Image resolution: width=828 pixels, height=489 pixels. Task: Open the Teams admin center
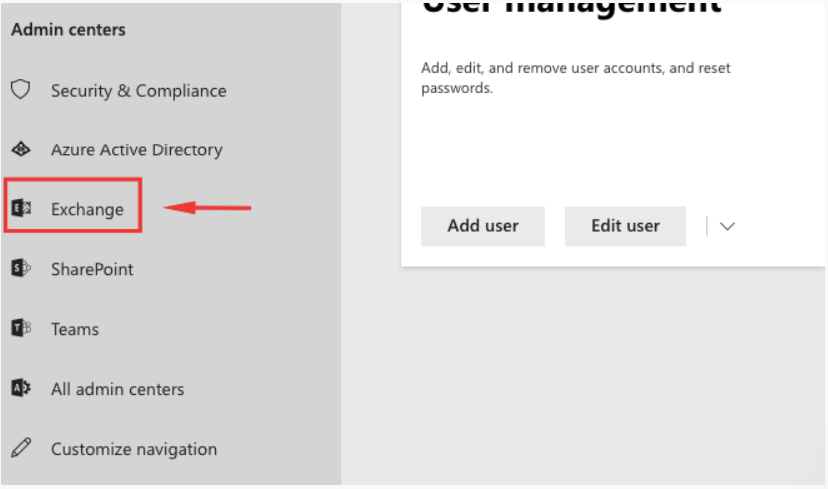point(74,329)
